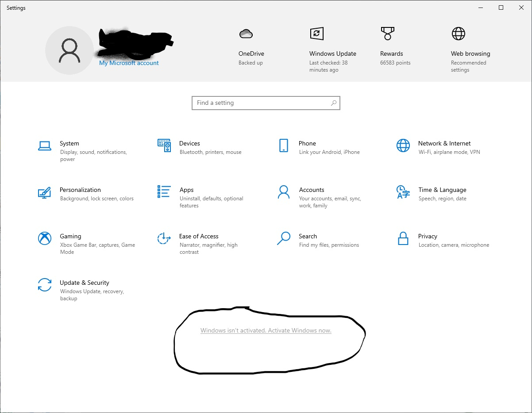Open My Microsoft account link
This screenshot has width=532, height=413.
click(x=129, y=63)
